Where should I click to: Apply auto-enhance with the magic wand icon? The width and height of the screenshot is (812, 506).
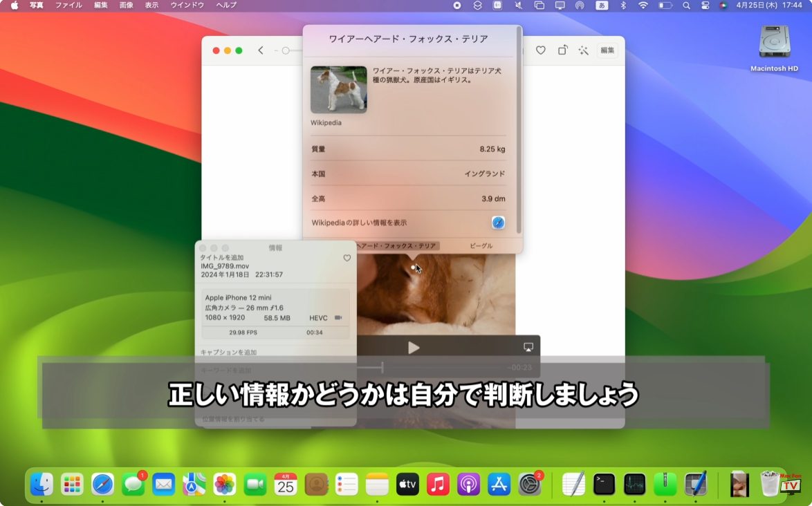[x=584, y=50]
